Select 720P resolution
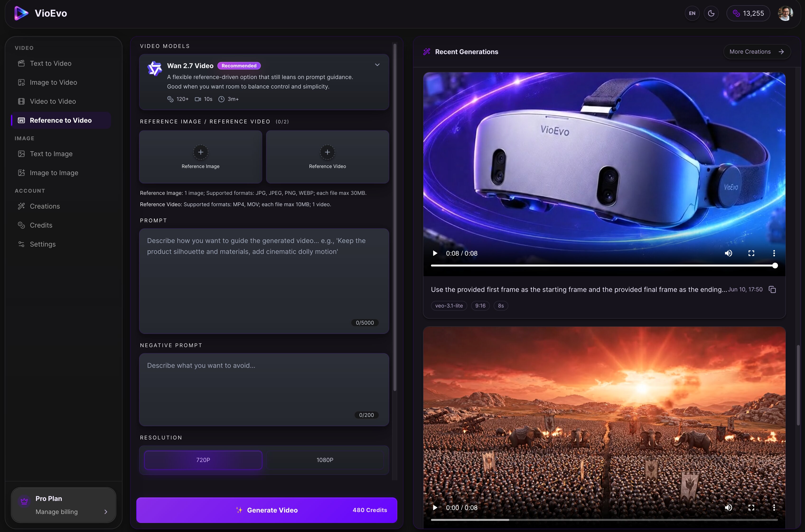This screenshot has height=532, width=805. pyautogui.click(x=203, y=460)
